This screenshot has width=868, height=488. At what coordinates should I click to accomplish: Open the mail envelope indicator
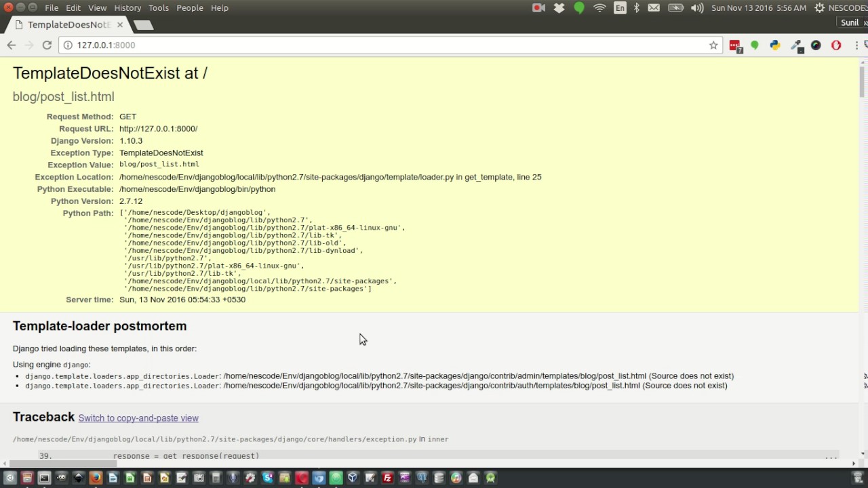654,7
